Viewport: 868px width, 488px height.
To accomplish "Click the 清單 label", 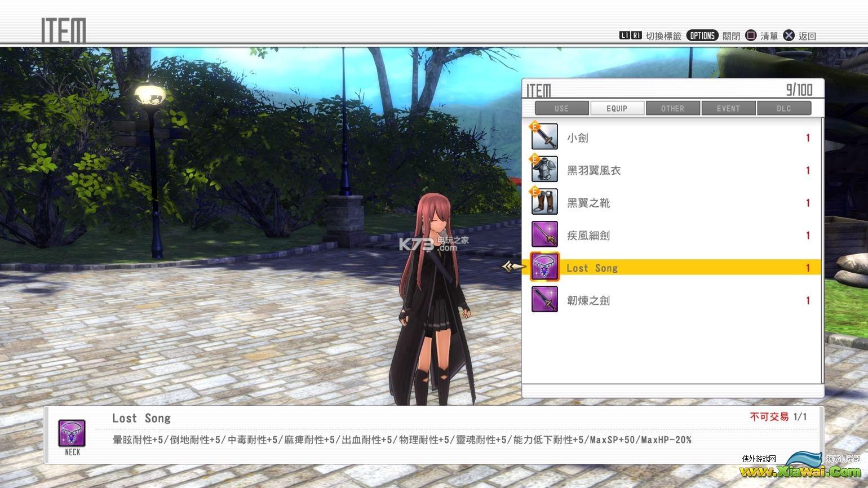I will 769,36.
